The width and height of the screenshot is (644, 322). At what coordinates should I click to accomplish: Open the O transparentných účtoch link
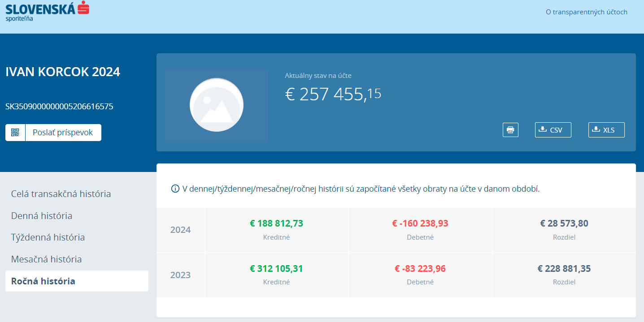click(x=586, y=12)
